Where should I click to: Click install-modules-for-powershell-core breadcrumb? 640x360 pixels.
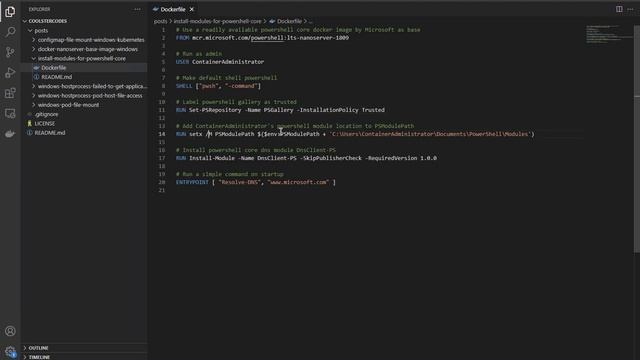pyautogui.click(x=218, y=21)
